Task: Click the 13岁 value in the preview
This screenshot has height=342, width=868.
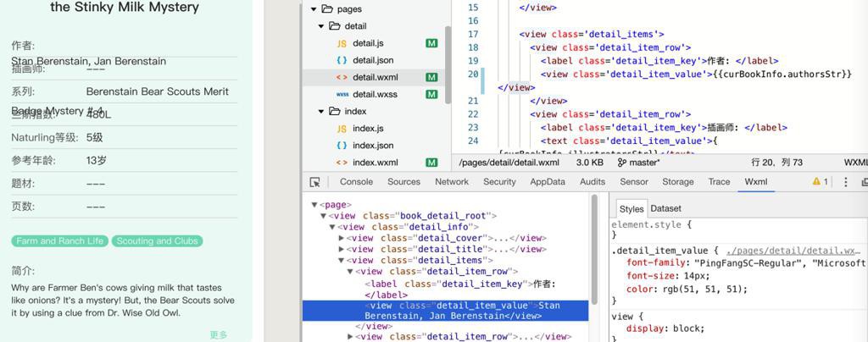Action: 97,161
